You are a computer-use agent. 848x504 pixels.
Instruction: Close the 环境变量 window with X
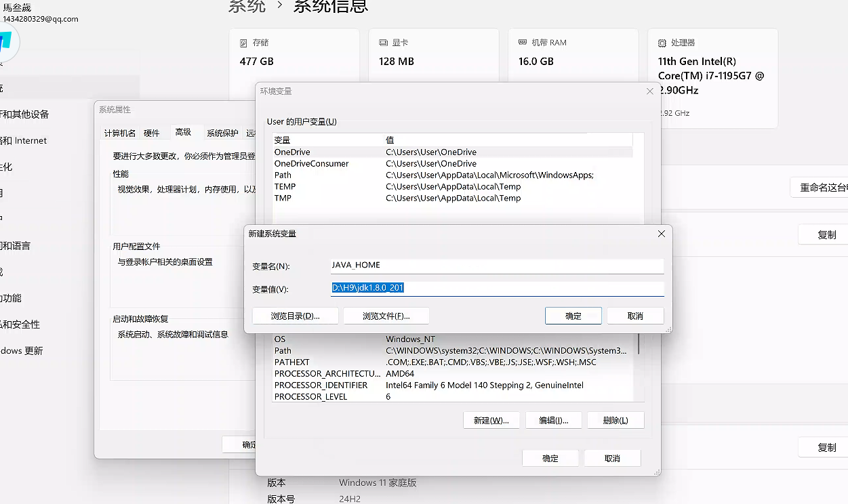point(649,91)
